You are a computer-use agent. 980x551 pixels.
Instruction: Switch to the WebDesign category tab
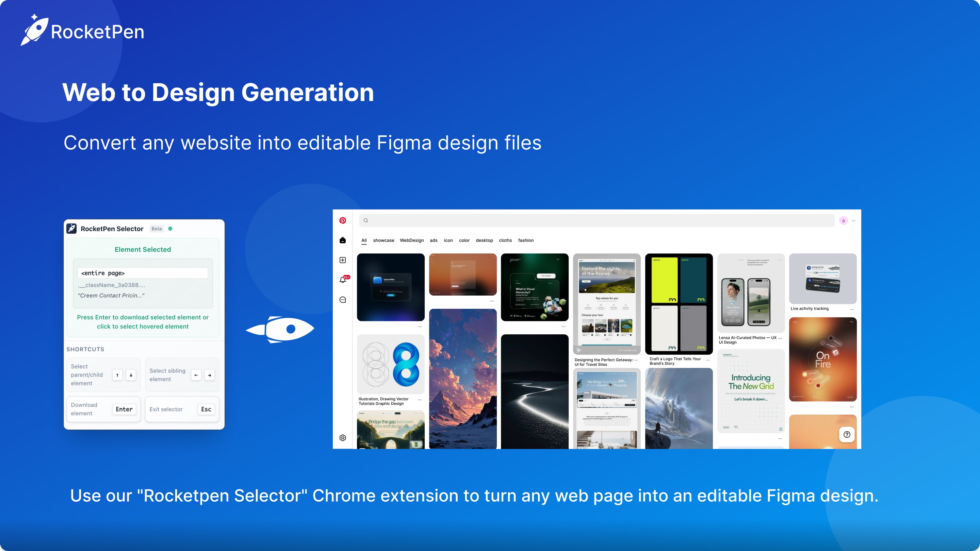pos(412,240)
